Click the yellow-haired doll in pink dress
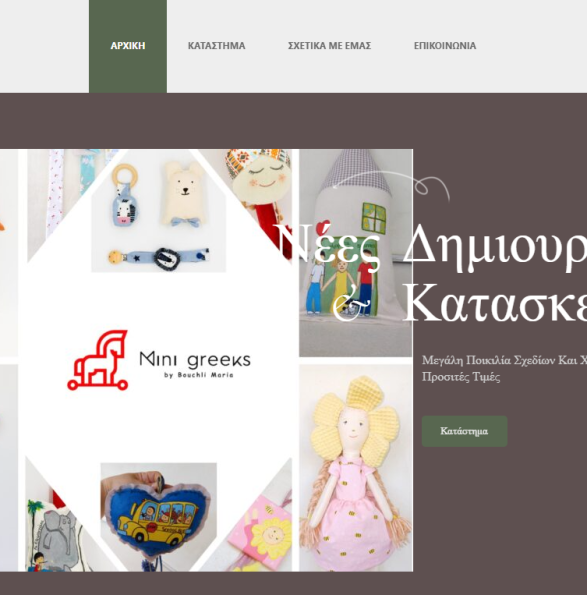The height and width of the screenshot is (595, 587). pyautogui.click(x=356, y=468)
